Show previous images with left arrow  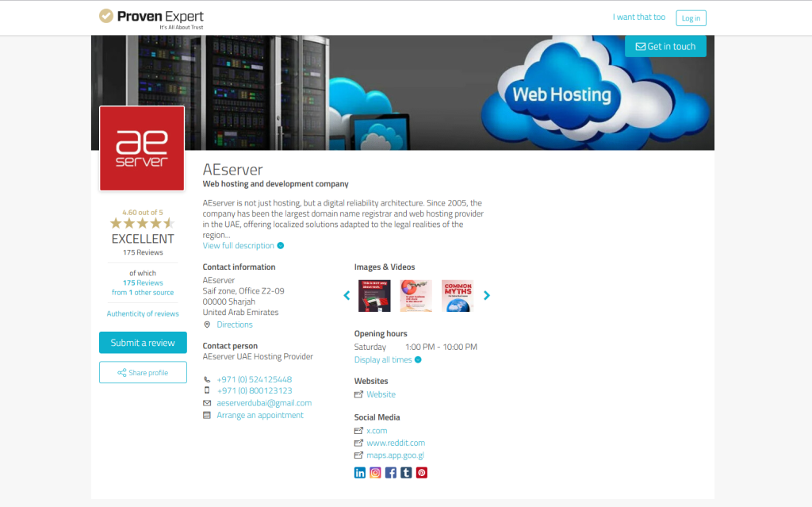[347, 295]
